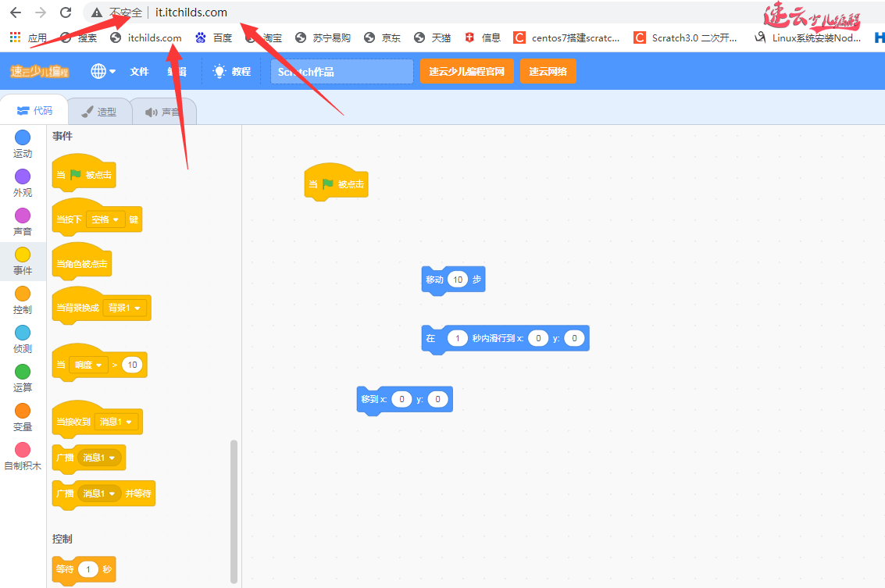The height and width of the screenshot is (588, 885).
Task: Open the 文件 file menu
Action: click(x=139, y=71)
